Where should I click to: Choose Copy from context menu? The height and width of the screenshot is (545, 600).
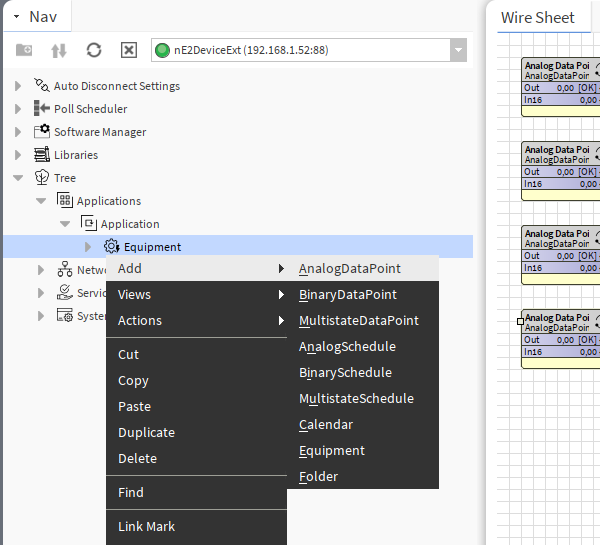(x=197, y=380)
